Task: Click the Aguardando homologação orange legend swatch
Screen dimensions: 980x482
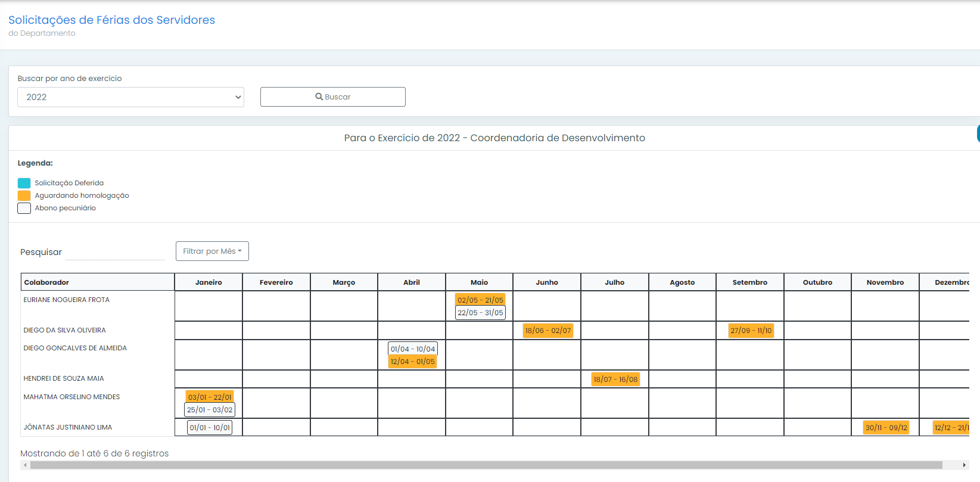Action: point(24,195)
